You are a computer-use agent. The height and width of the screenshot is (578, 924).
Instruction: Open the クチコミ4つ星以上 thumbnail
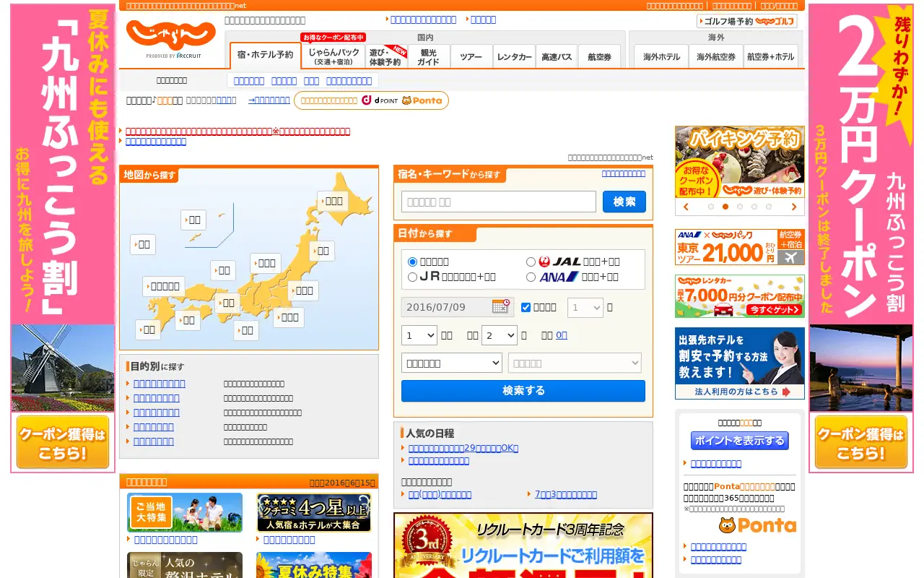point(314,512)
